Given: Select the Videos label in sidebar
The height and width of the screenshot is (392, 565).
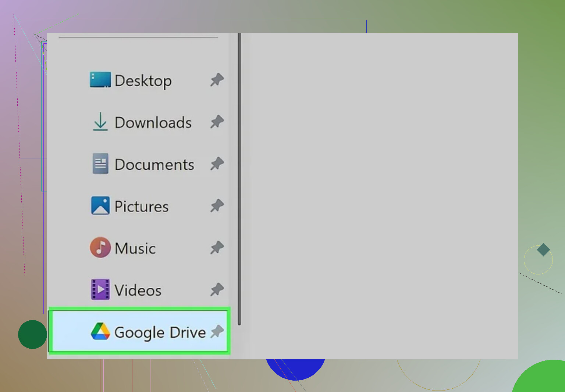Looking at the screenshot, I should [138, 290].
